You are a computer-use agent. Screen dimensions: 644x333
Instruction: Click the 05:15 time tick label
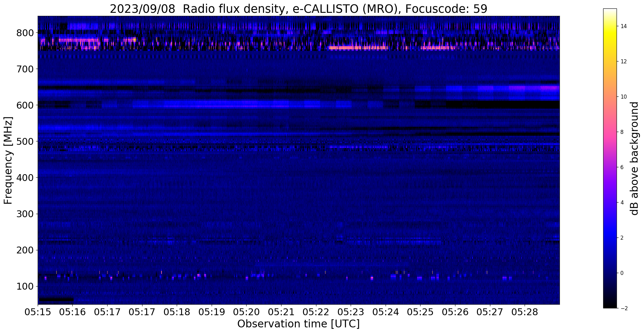(38, 312)
